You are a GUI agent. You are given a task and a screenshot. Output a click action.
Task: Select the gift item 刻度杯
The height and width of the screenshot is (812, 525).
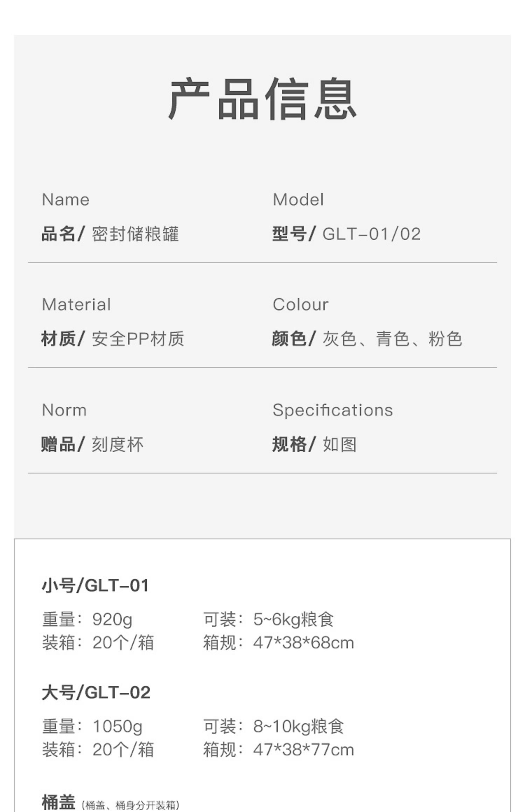118,444
